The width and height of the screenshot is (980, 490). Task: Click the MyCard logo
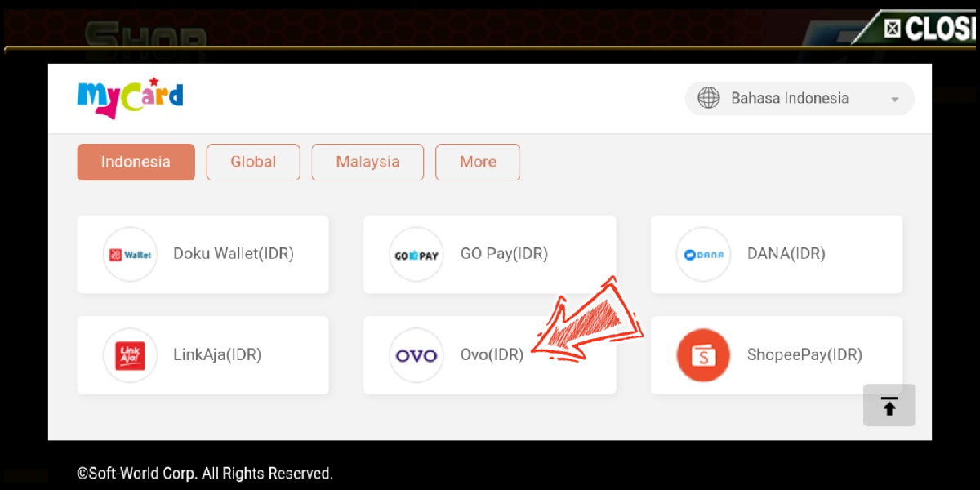tap(130, 98)
